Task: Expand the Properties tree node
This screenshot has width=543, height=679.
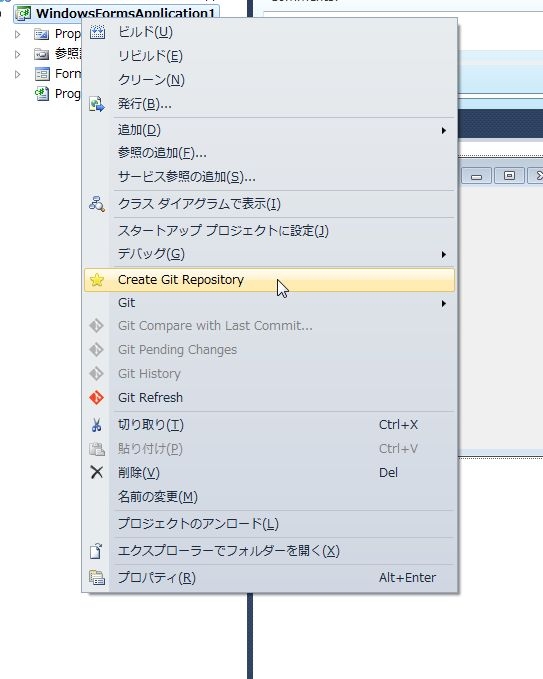Action: [x=17, y=34]
